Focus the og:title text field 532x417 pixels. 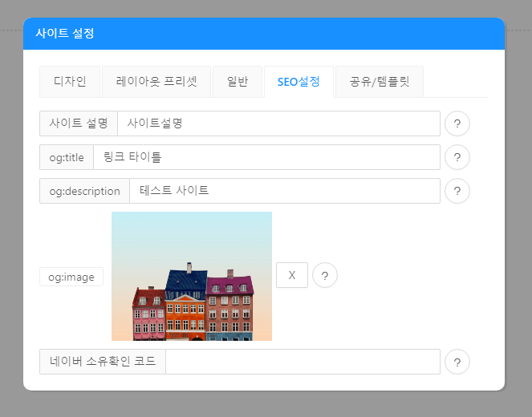(x=266, y=157)
